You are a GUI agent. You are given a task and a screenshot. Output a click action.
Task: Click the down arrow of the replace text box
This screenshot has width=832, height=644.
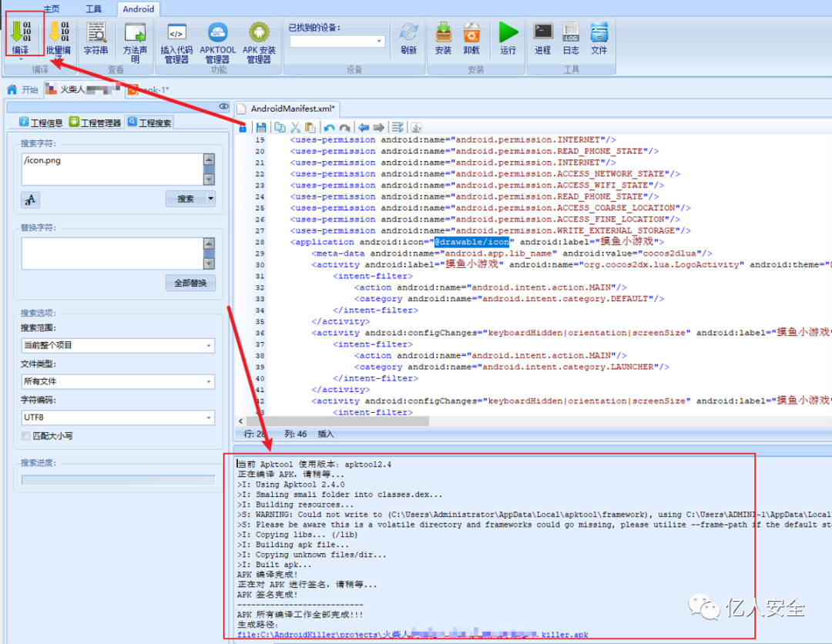(209, 263)
